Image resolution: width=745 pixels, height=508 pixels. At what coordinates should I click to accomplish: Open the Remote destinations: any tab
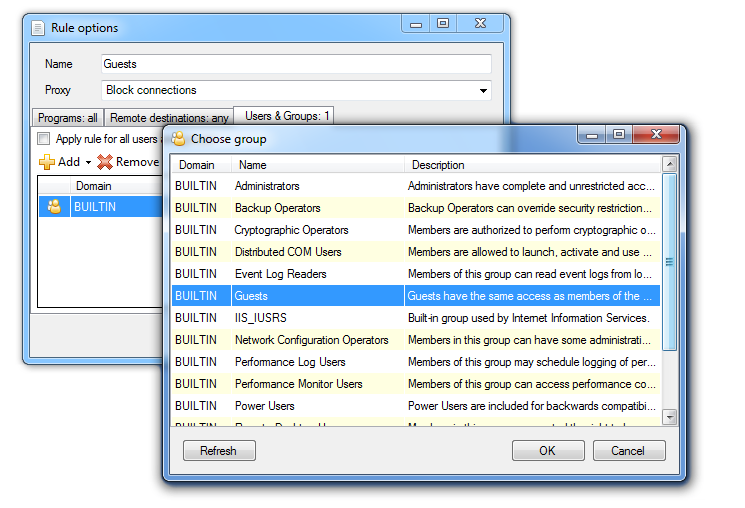(x=168, y=118)
